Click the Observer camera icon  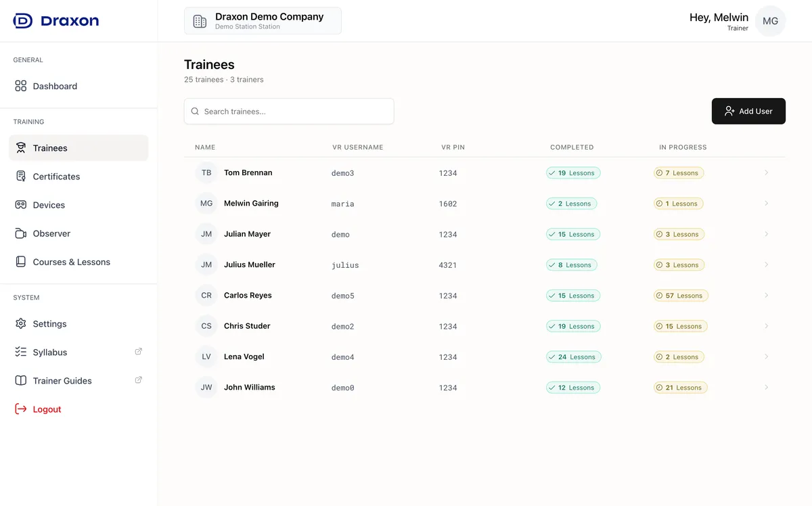pyautogui.click(x=21, y=233)
